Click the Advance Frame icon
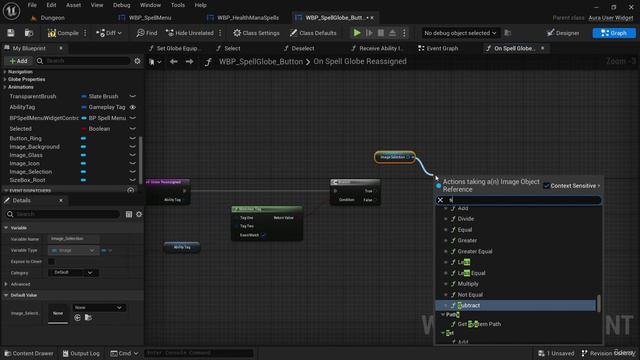 coord(369,33)
